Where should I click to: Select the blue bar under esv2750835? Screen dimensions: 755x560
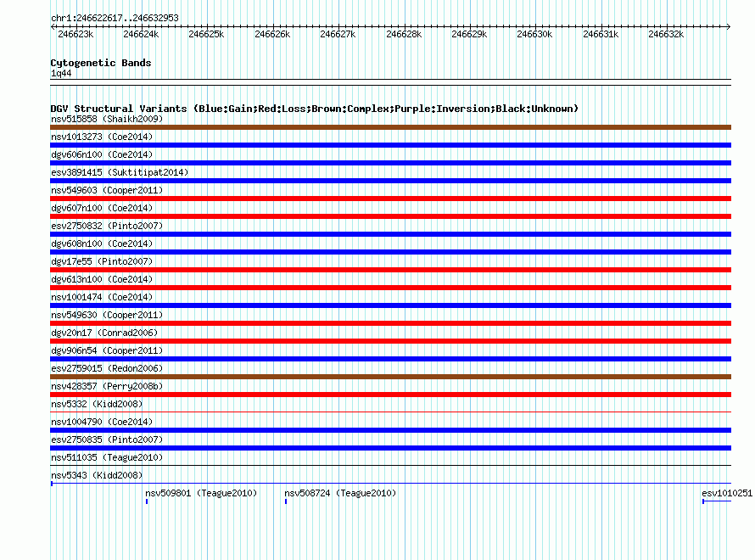[390, 448]
